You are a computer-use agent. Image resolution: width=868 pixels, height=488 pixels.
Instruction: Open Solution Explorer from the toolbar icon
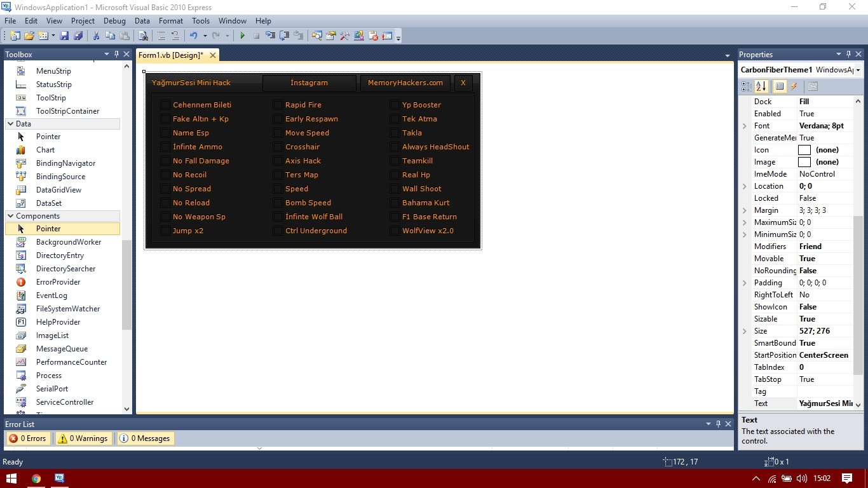[x=316, y=36]
